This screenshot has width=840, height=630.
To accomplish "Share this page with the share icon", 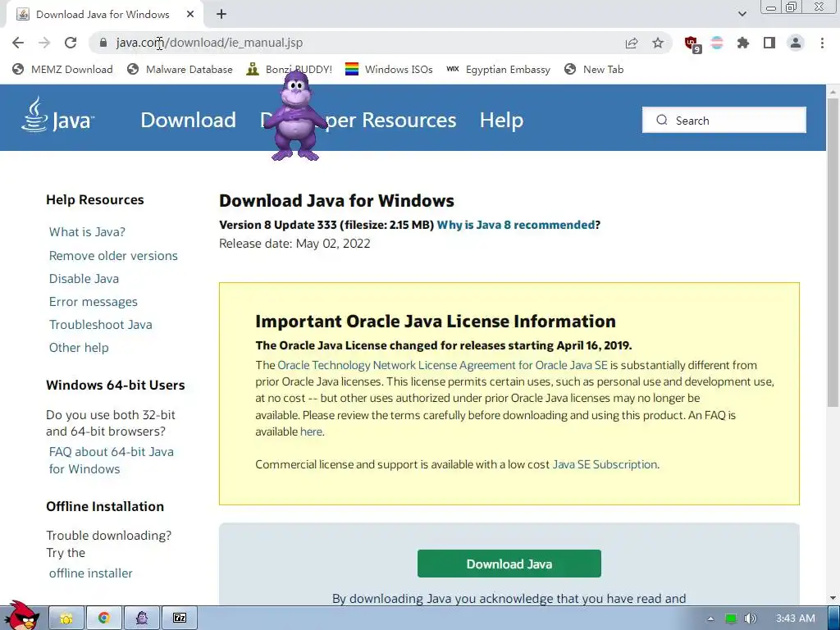I will click(632, 43).
